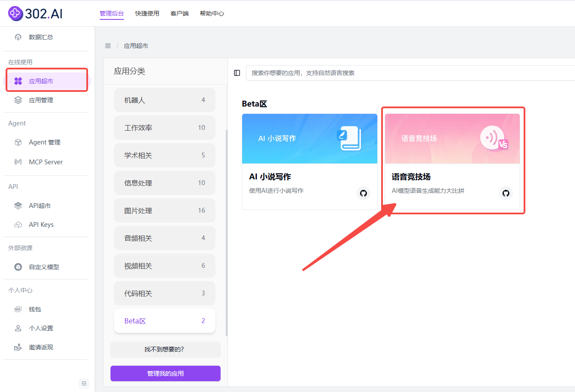Open the 客户端 top menu
This screenshot has width=575, height=392.
(180, 13)
